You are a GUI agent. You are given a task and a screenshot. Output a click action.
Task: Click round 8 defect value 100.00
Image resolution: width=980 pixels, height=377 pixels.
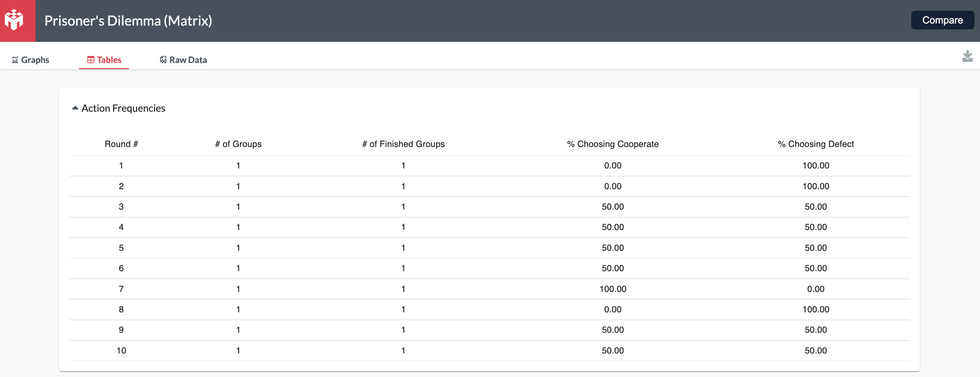pos(816,310)
